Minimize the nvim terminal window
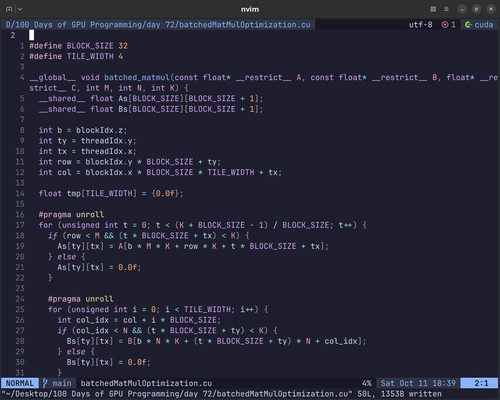The height and width of the screenshot is (400, 500). pos(462,9)
